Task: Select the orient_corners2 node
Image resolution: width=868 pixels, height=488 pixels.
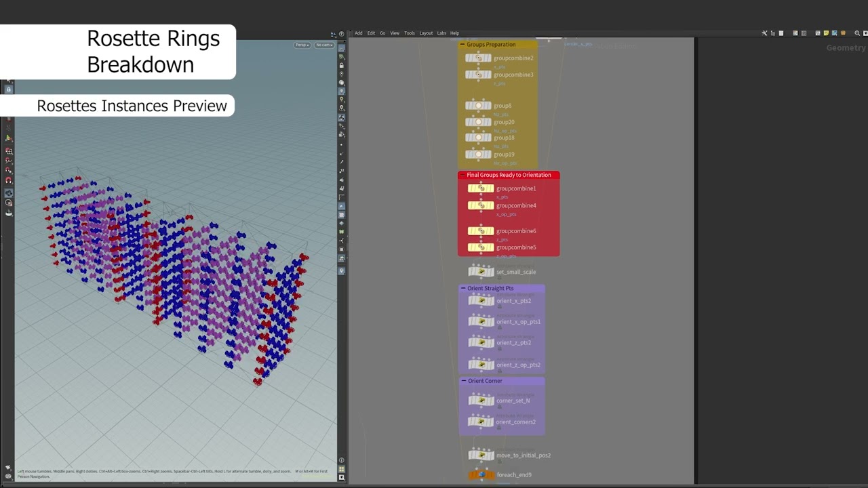Action: (x=481, y=422)
